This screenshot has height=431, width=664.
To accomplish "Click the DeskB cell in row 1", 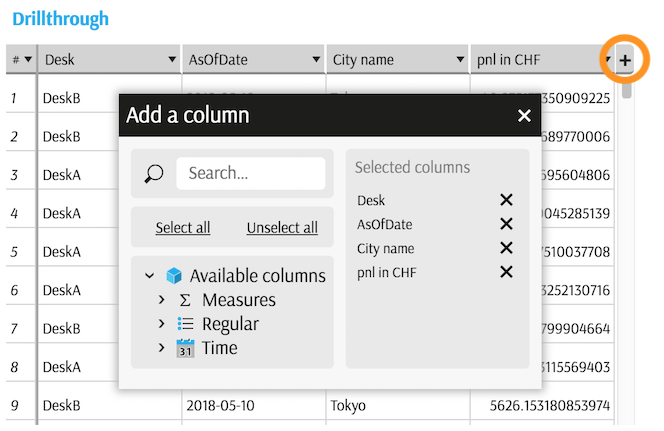I will pyautogui.click(x=61, y=98).
